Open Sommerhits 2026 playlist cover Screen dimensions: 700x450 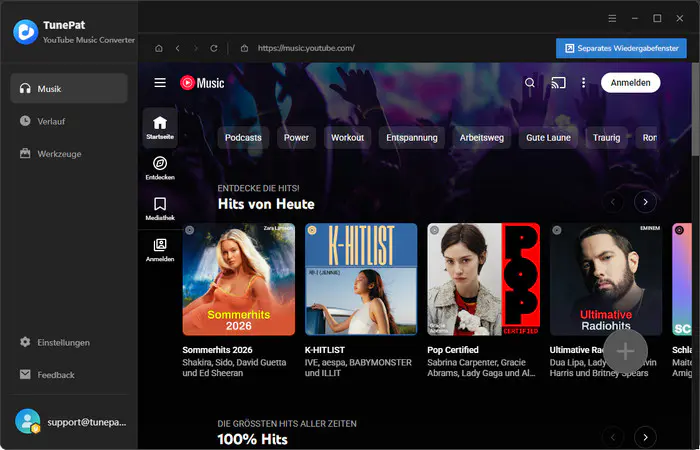238,279
